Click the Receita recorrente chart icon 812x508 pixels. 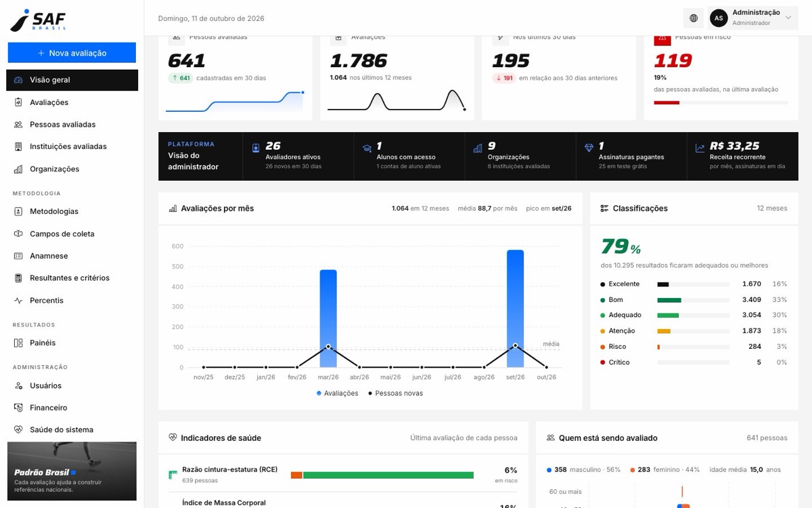click(700, 148)
